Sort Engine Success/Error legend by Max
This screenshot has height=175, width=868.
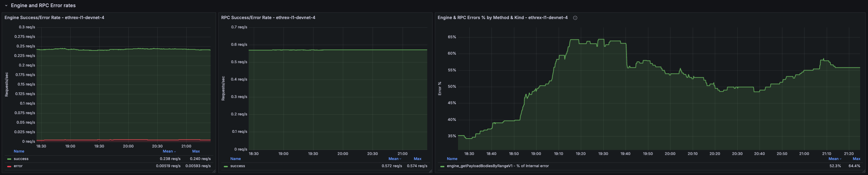click(x=196, y=151)
